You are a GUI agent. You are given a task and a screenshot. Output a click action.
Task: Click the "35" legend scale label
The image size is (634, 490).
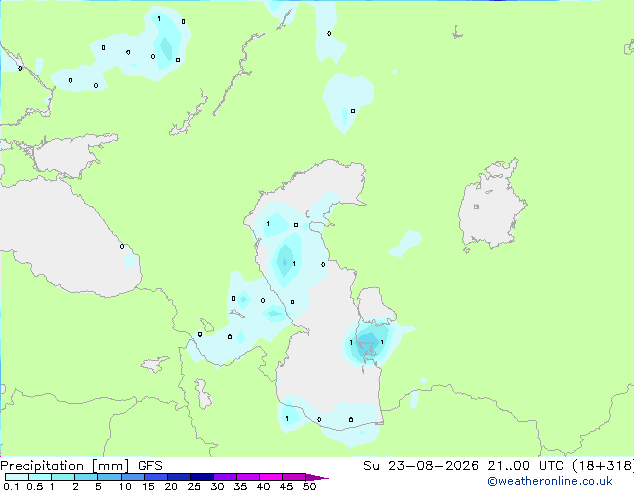coord(240,486)
